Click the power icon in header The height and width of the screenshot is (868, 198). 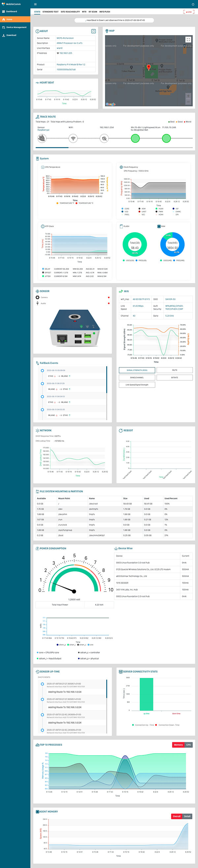click(x=193, y=4)
